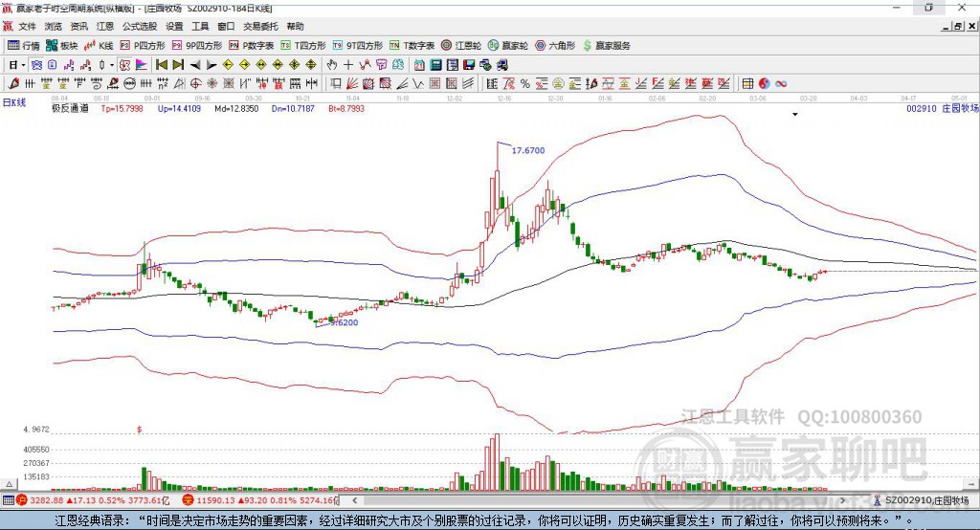The image size is (980, 530).
Task: Click the blue infinity loop icon
Action: pos(781,84)
